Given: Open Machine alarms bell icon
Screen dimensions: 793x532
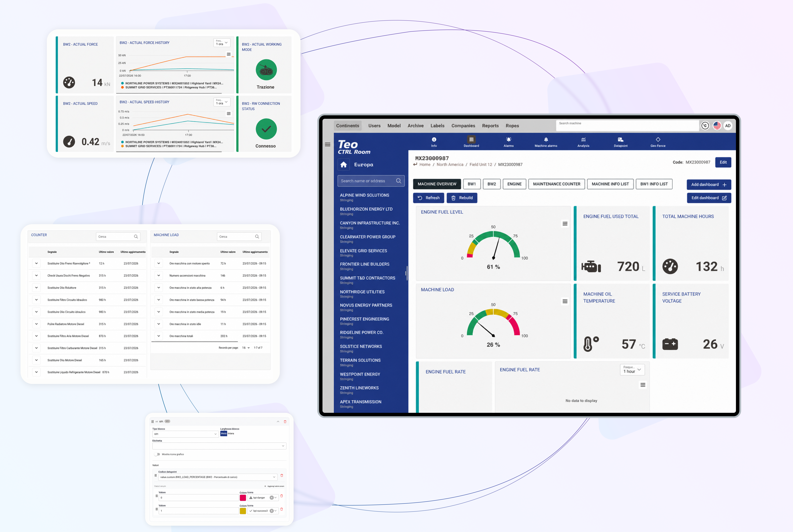Looking at the screenshot, I should click(x=546, y=139).
